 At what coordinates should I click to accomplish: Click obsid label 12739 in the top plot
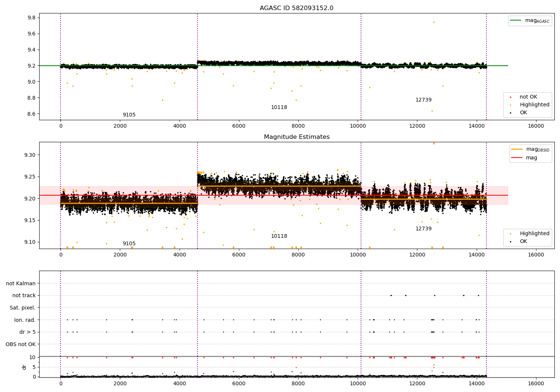click(423, 100)
